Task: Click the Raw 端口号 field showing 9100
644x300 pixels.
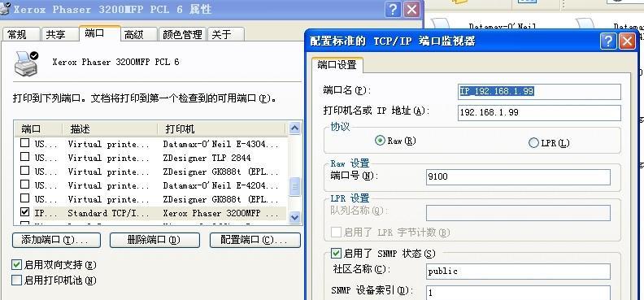Action: click(x=518, y=177)
